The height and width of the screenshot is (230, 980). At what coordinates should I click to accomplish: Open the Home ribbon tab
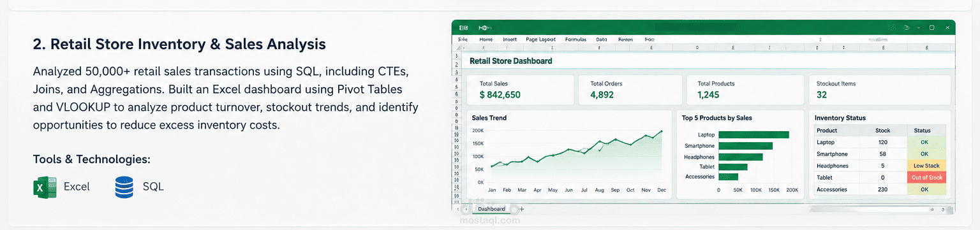point(486,40)
